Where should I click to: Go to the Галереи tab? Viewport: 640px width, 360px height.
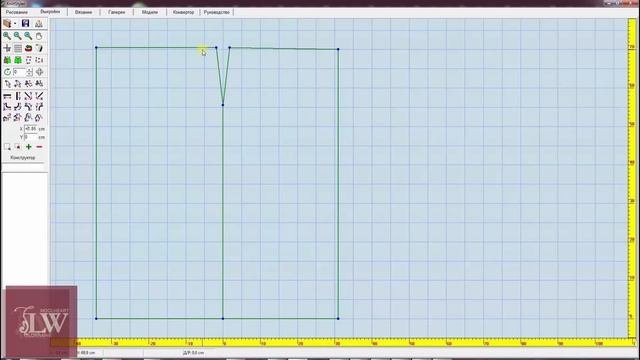(117, 12)
